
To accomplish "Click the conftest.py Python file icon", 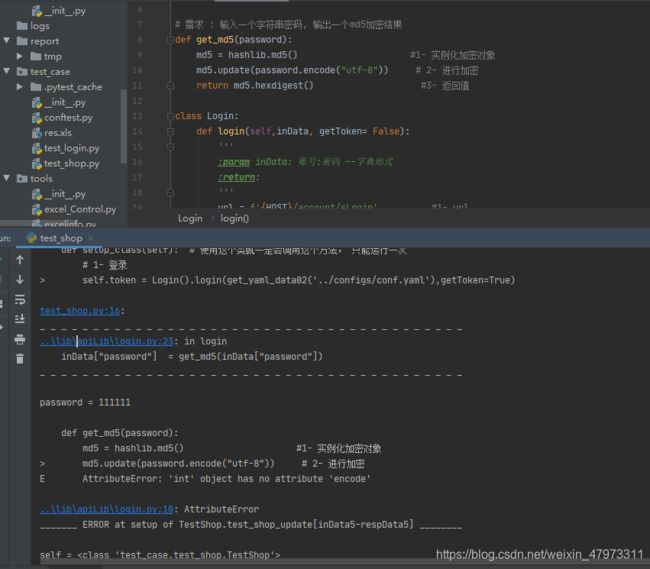I will [37, 118].
